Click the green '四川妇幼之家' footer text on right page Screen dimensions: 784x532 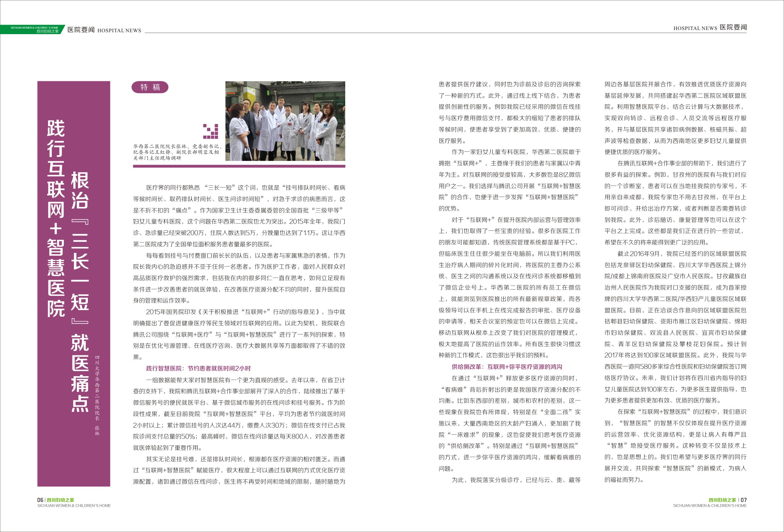[x=722, y=500]
